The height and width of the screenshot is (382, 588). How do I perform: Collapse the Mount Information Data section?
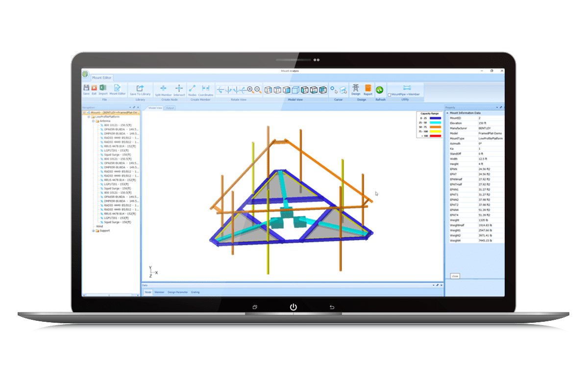[x=447, y=113]
